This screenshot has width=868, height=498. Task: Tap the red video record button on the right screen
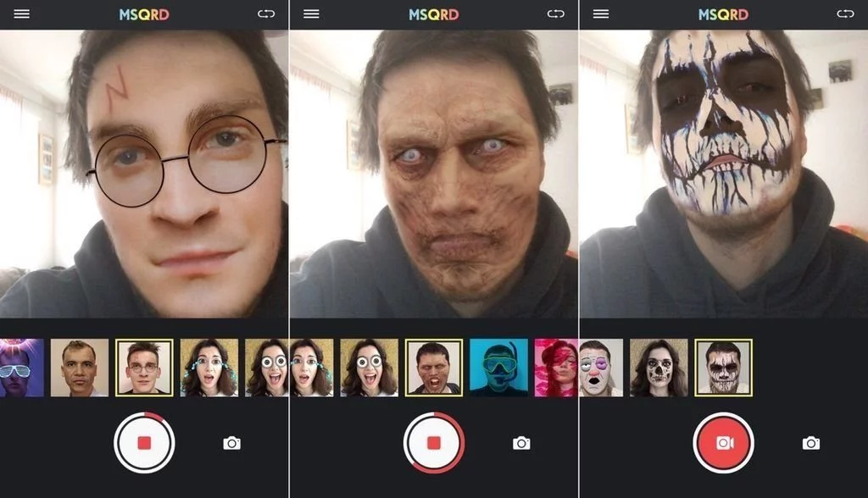click(721, 442)
